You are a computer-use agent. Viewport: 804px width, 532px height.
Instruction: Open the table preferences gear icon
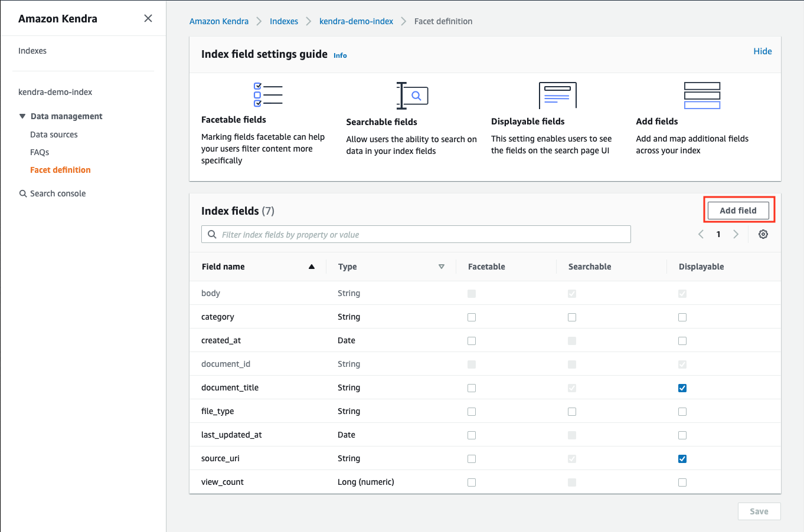coord(763,234)
